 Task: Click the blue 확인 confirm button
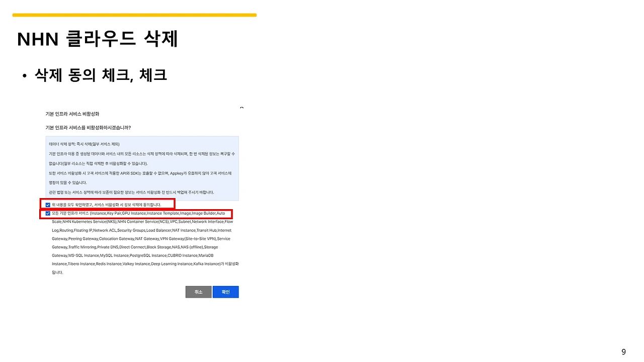tap(225, 292)
